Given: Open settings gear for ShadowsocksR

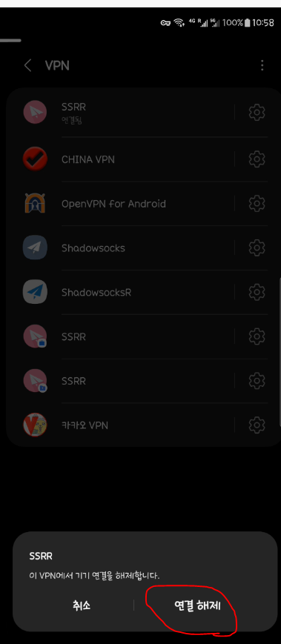Looking at the screenshot, I should click(257, 292).
